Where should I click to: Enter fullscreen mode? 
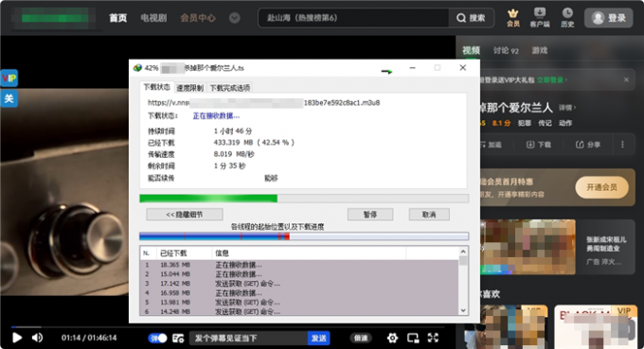click(434, 338)
